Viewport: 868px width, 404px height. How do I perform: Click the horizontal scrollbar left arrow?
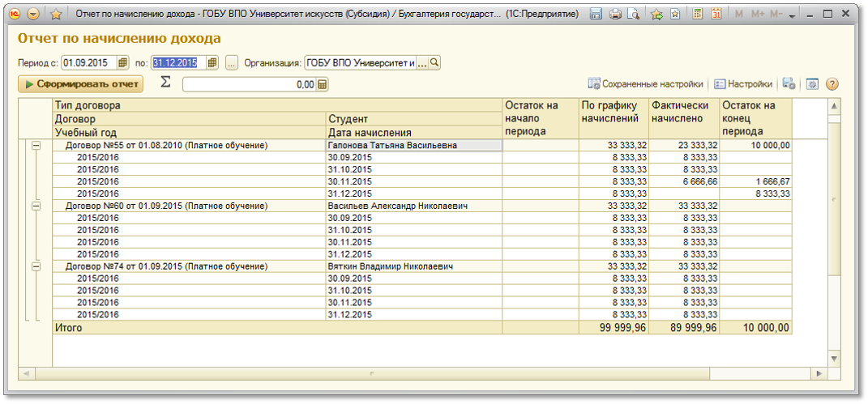pos(25,374)
